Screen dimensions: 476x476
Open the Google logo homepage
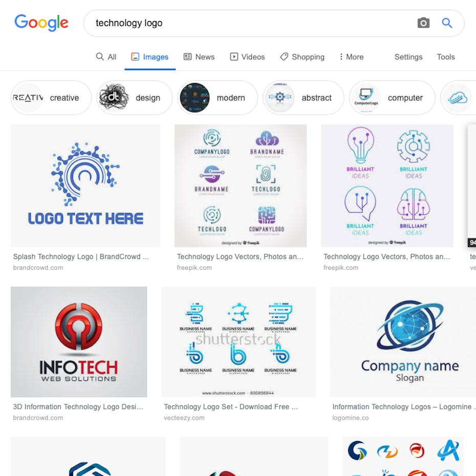point(41,23)
